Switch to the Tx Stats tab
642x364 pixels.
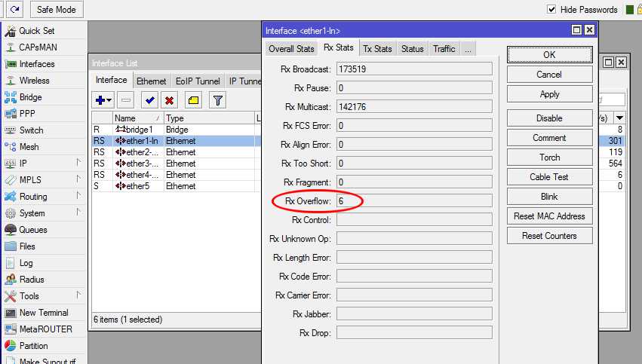coord(377,49)
